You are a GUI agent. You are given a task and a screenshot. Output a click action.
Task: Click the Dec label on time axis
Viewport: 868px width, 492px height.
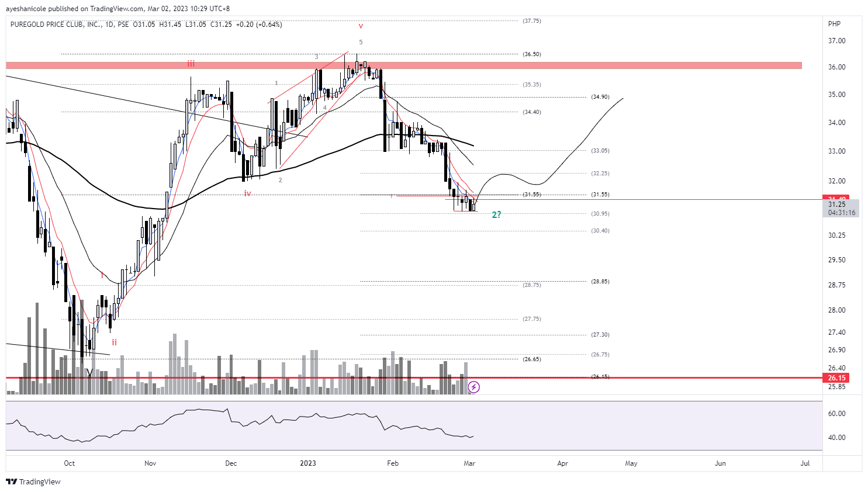231,463
